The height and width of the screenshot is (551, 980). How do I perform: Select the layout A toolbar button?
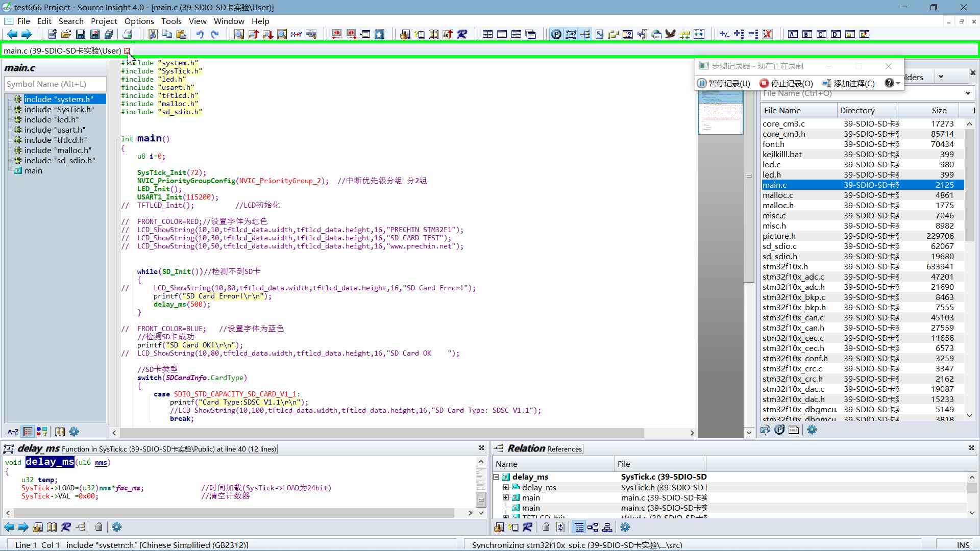coord(793,34)
